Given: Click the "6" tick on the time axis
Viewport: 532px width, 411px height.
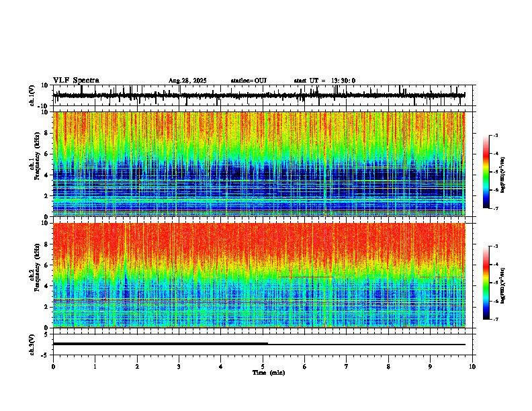Looking at the screenshot, I should (305, 367).
